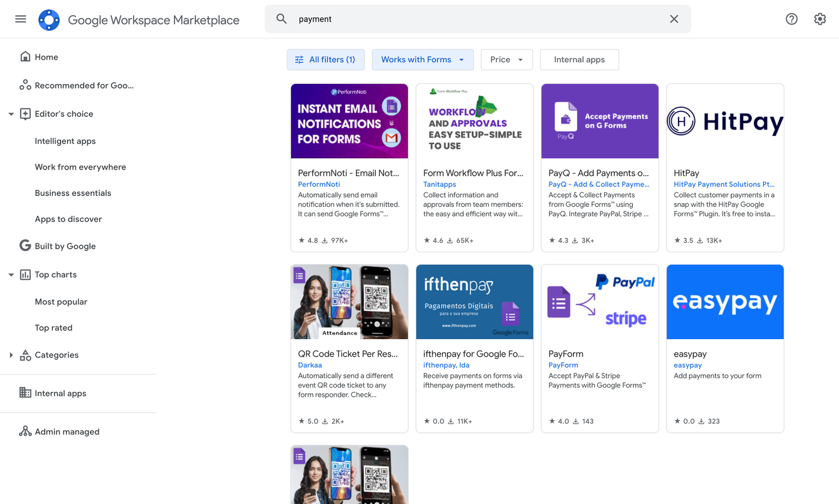Open the Help question mark icon
839x504 pixels.
coord(792,19)
